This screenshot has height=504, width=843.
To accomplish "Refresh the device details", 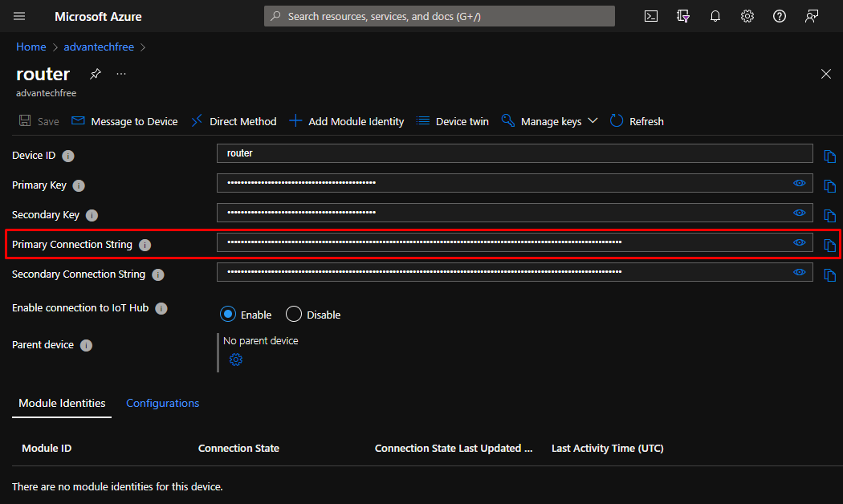I will point(637,121).
